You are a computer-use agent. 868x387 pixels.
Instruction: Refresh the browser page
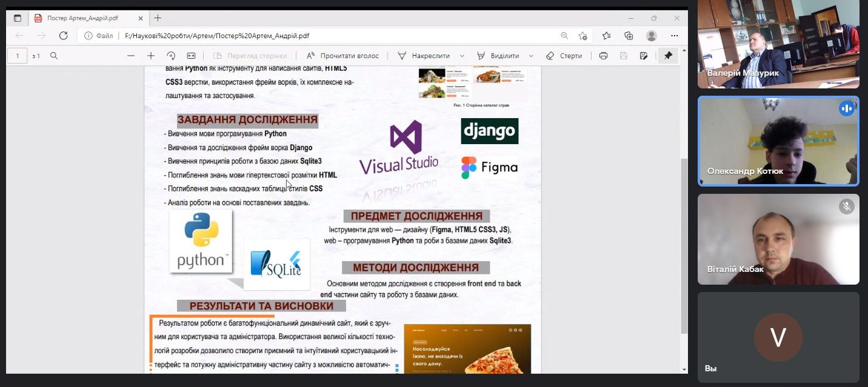coord(63,36)
